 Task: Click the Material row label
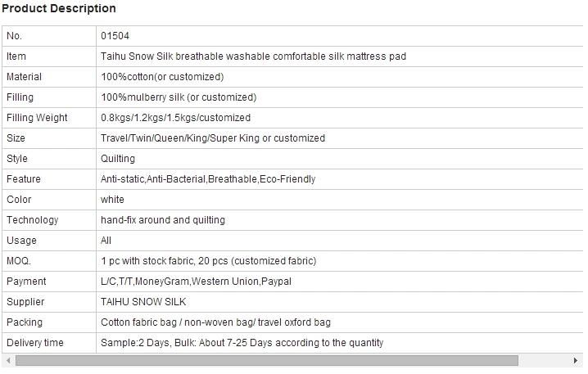(24, 77)
